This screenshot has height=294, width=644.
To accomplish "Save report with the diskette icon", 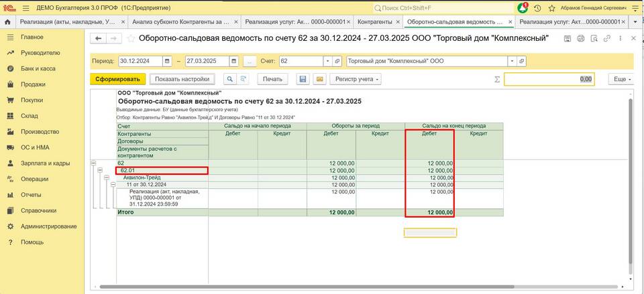I will (x=303, y=79).
